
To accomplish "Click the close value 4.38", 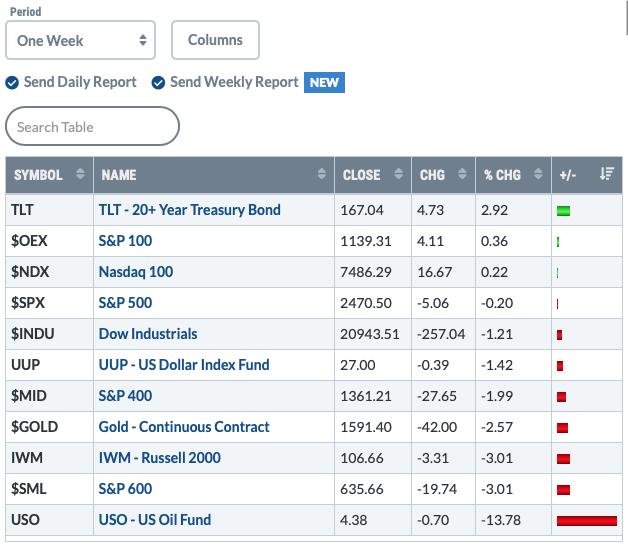I will pyautogui.click(x=353, y=520).
